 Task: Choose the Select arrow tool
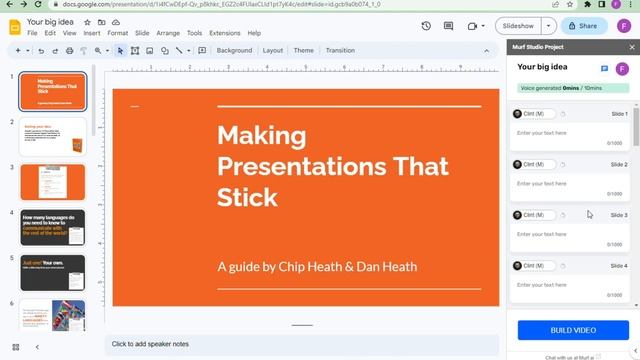click(120, 51)
